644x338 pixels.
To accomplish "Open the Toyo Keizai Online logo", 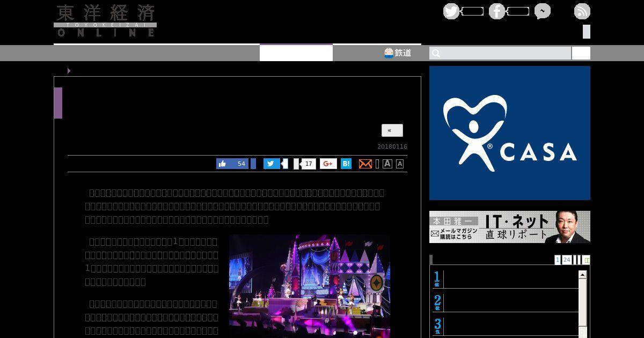I will pos(105,21).
